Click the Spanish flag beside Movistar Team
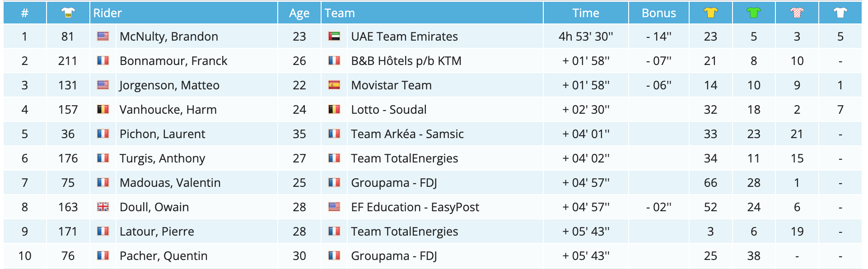868x269 pixels. point(334,85)
